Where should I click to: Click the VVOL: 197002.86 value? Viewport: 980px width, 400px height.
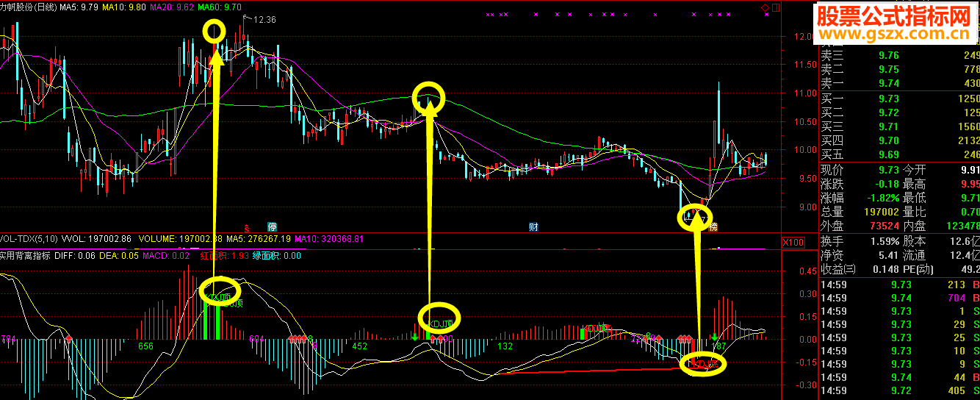96,240
